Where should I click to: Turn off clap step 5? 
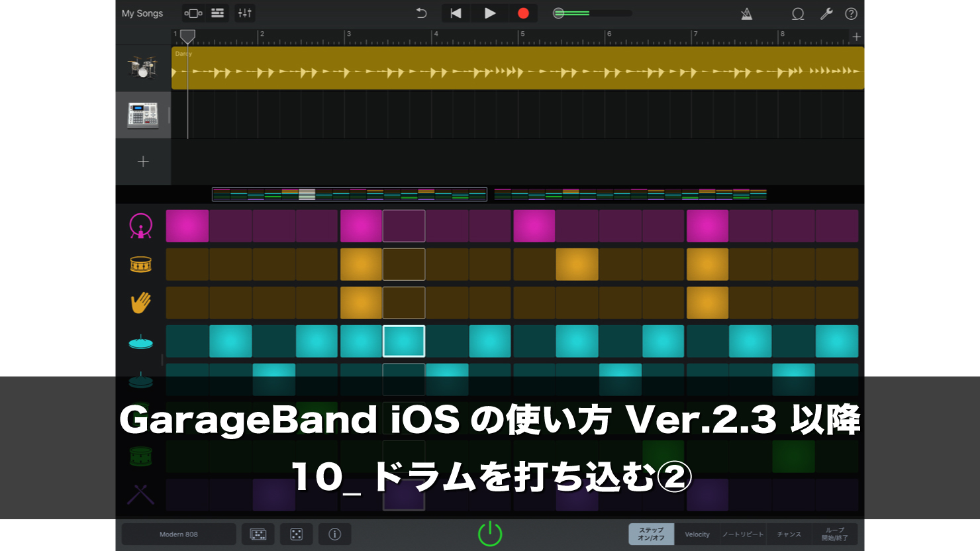coord(361,303)
